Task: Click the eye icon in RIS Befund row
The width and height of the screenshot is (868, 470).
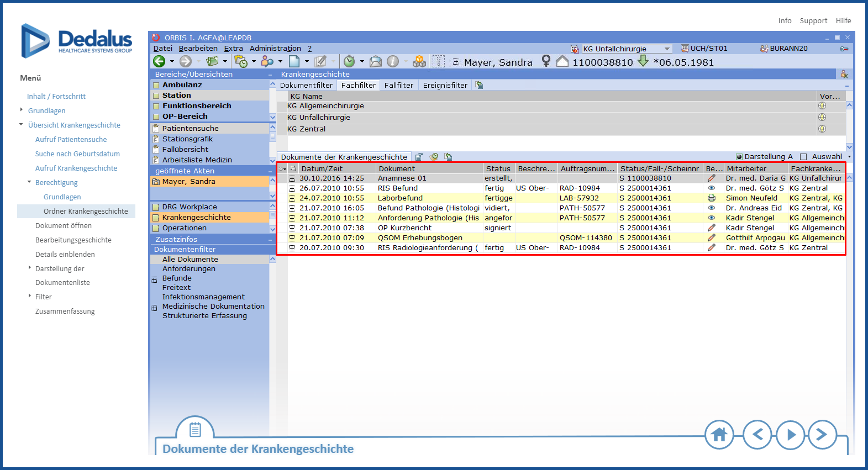Action: (x=712, y=188)
